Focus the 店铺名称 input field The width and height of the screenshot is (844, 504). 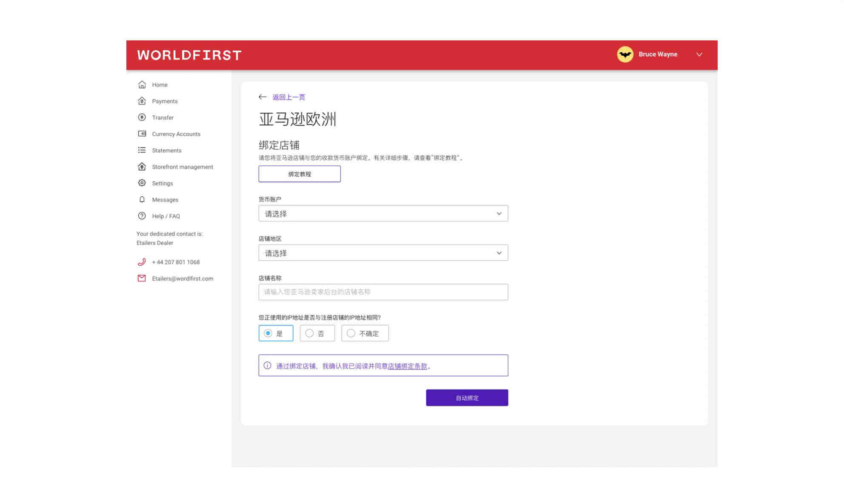[383, 292]
